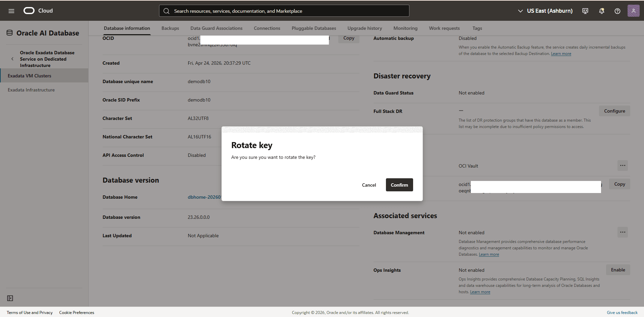Image resolution: width=644 pixels, height=317 pixels.
Task: Open Terms of Use and Privacy
Action: click(30, 313)
